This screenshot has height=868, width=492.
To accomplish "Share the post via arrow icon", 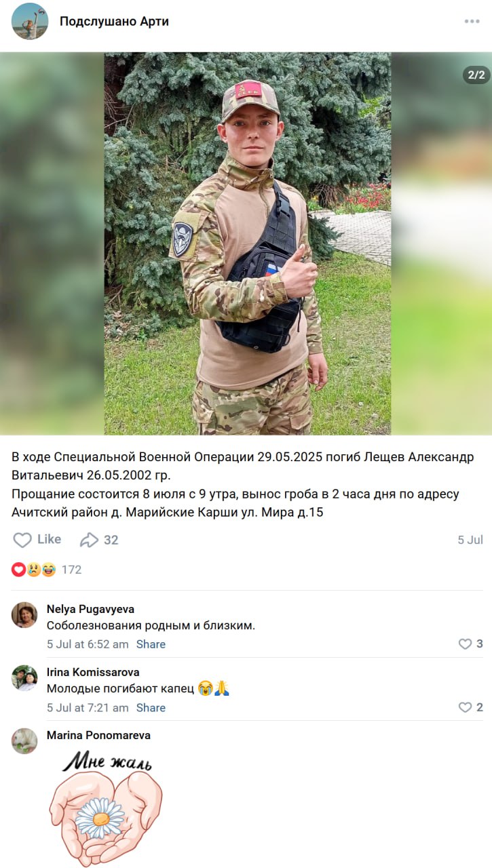I will (x=99, y=540).
